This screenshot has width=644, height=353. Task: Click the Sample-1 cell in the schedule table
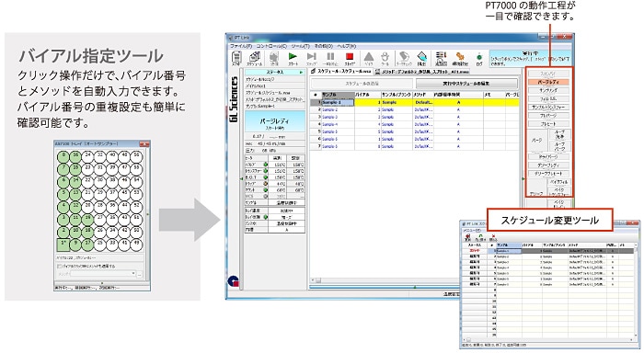pos(337,102)
